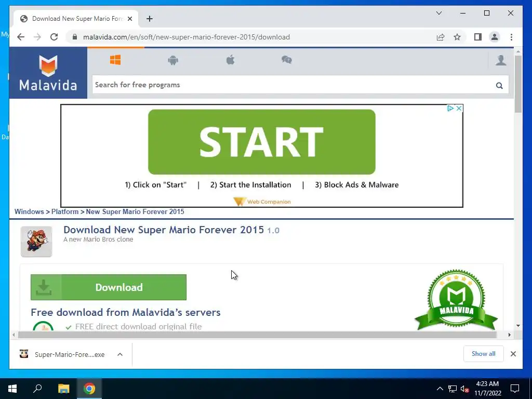Open the notification center icon
Viewport: 532px width, 399px height.
click(515, 389)
